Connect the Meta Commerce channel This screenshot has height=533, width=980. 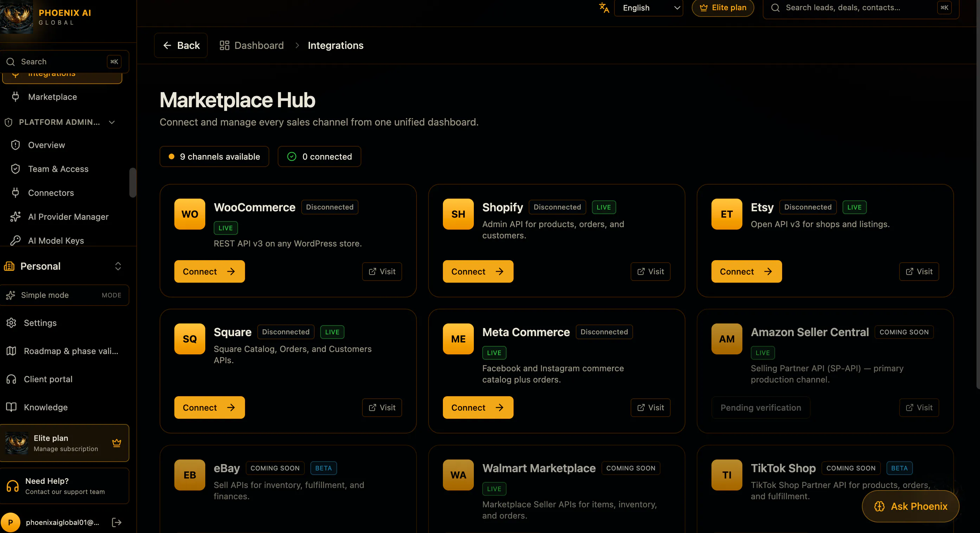(478, 407)
